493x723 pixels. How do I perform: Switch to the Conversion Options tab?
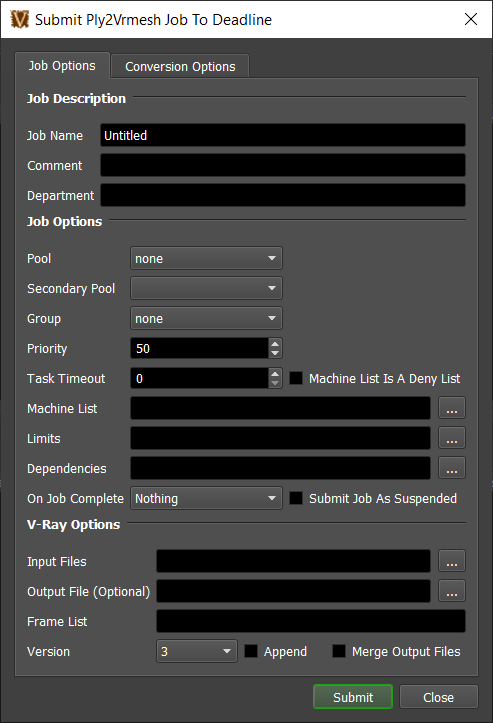coord(180,66)
